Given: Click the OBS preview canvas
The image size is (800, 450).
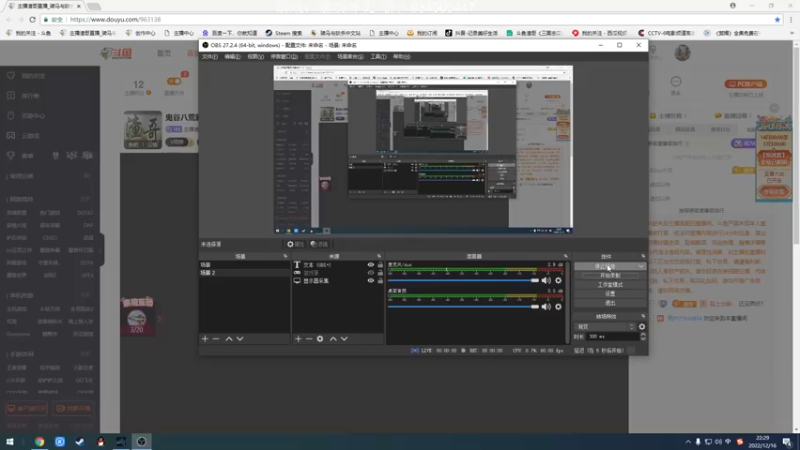Looking at the screenshot, I should click(423, 149).
